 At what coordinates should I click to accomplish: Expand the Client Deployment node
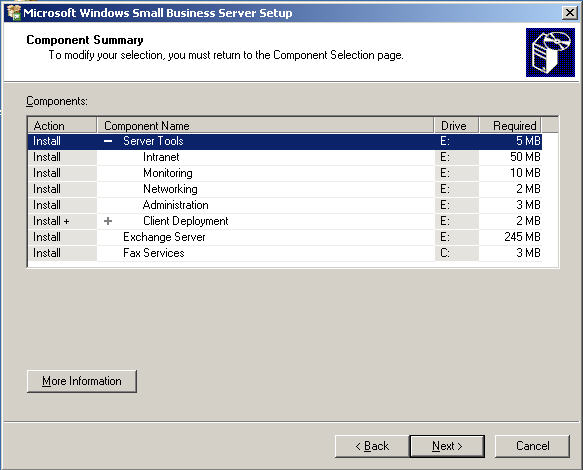point(108,221)
